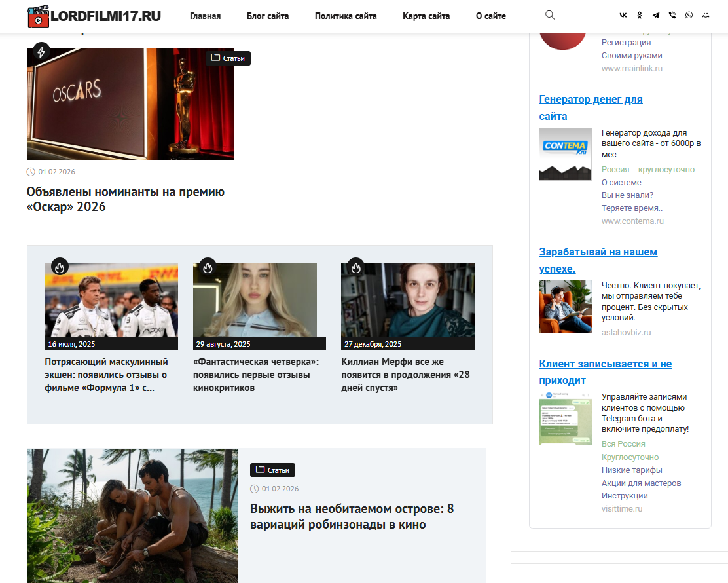
Task: Click the Telegram chat screenshot ad image
Action: 565,419
